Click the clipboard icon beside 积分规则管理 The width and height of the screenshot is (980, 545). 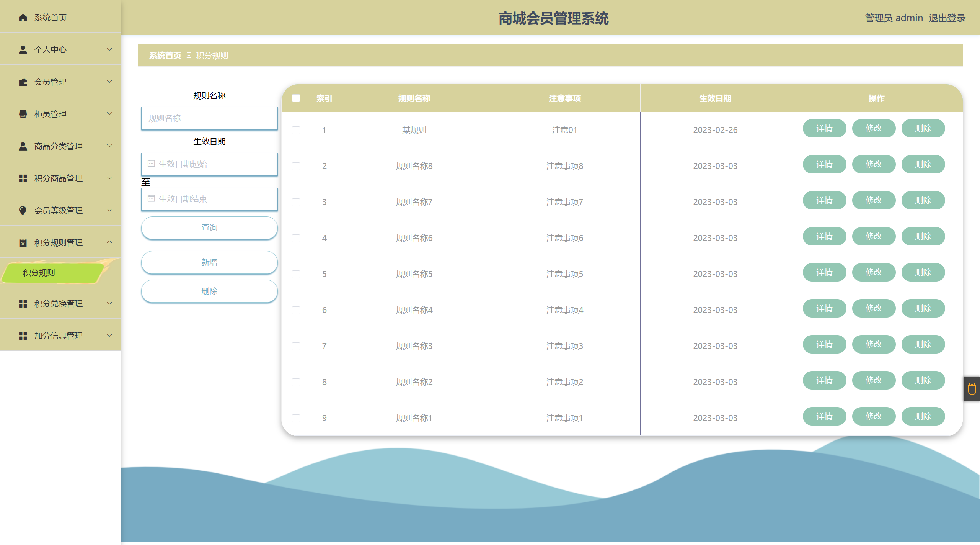(23, 243)
